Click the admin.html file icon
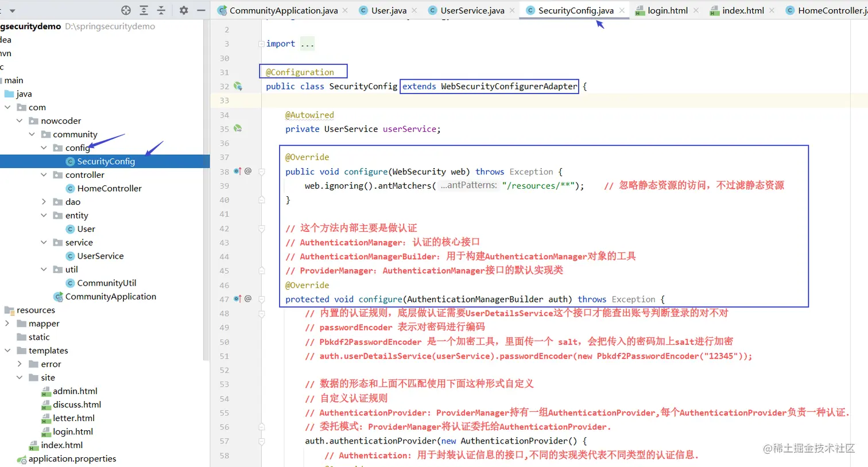 [x=46, y=391]
